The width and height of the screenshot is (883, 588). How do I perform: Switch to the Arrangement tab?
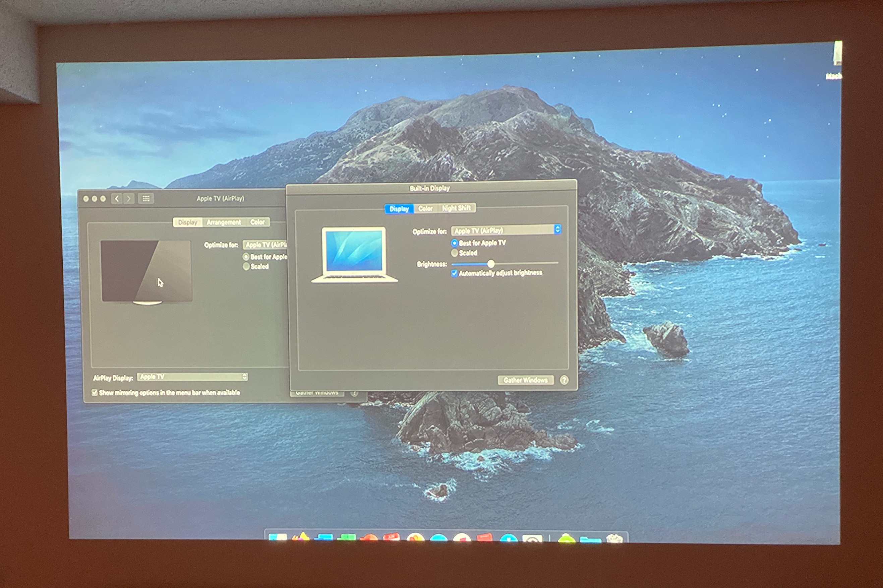(x=224, y=222)
